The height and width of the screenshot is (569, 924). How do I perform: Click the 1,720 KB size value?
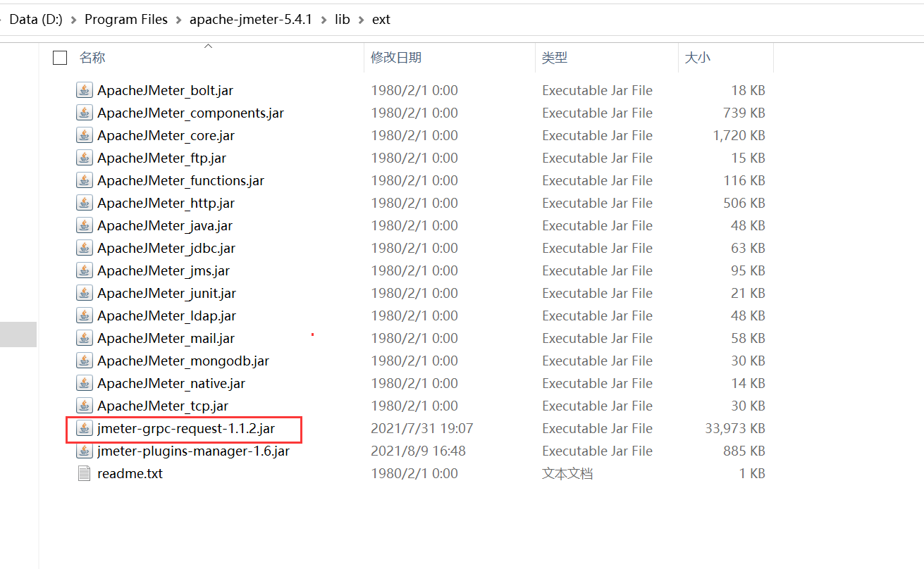(739, 135)
